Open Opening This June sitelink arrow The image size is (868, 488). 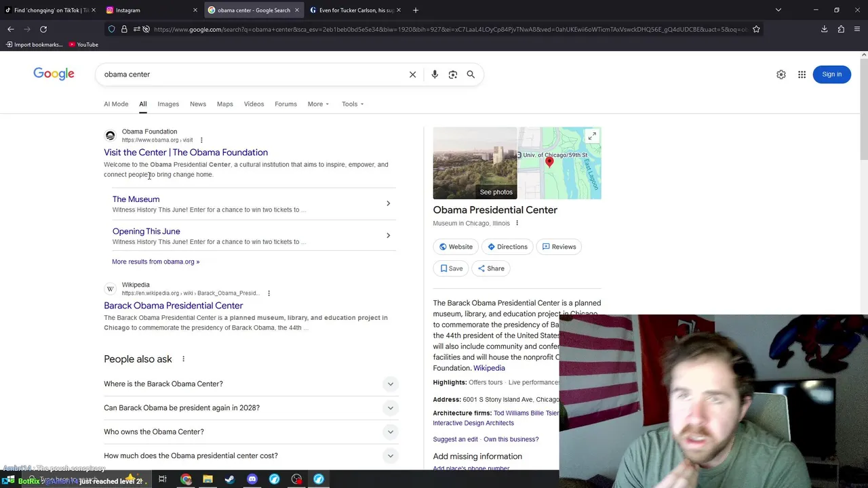click(388, 235)
